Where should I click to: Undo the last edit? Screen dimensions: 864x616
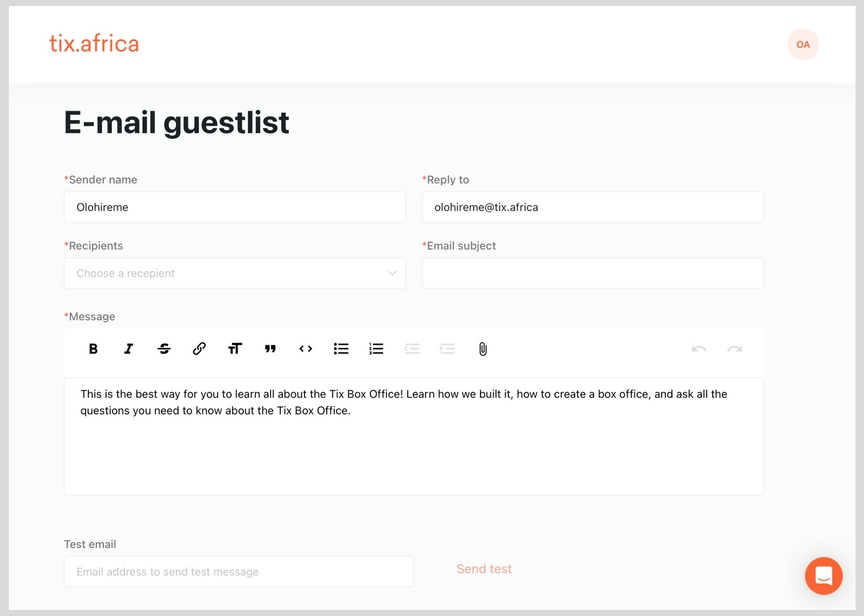(x=699, y=349)
